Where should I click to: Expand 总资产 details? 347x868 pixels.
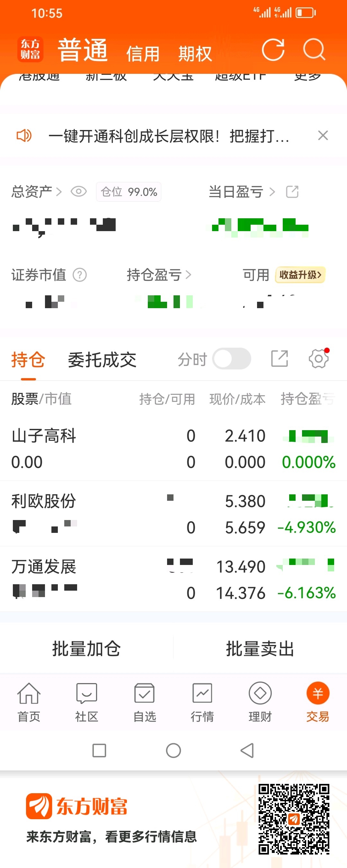pos(36,192)
